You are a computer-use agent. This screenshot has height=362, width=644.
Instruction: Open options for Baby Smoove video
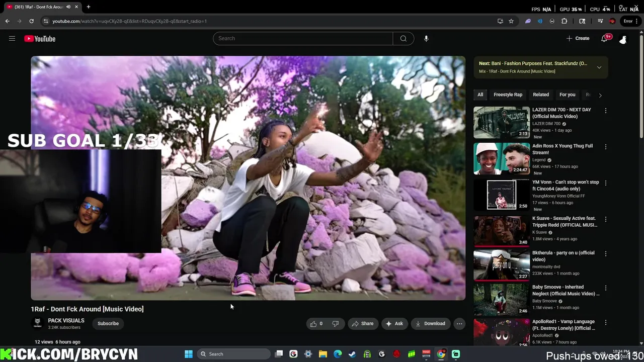point(605,288)
